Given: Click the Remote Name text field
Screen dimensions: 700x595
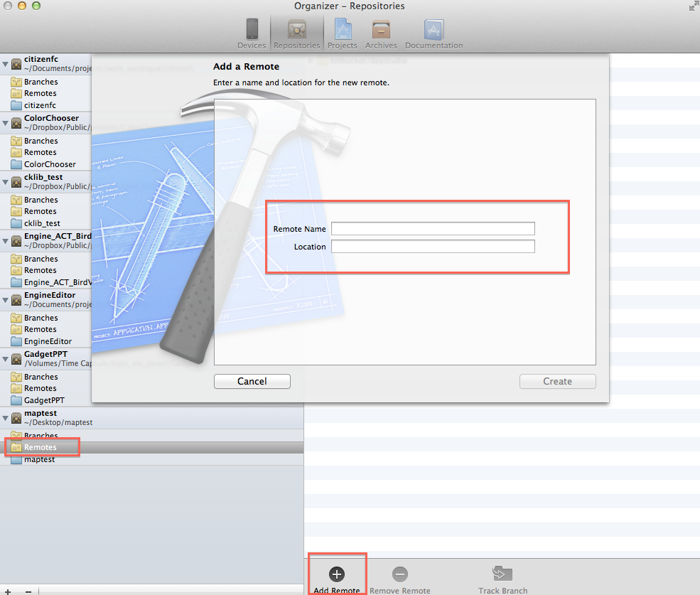Looking at the screenshot, I should click(x=432, y=229).
